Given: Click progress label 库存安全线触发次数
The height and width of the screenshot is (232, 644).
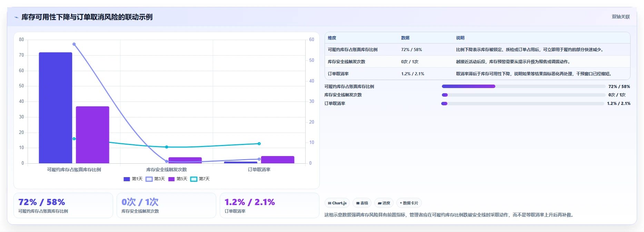Looking at the screenshot, I should tap(343, 95).
